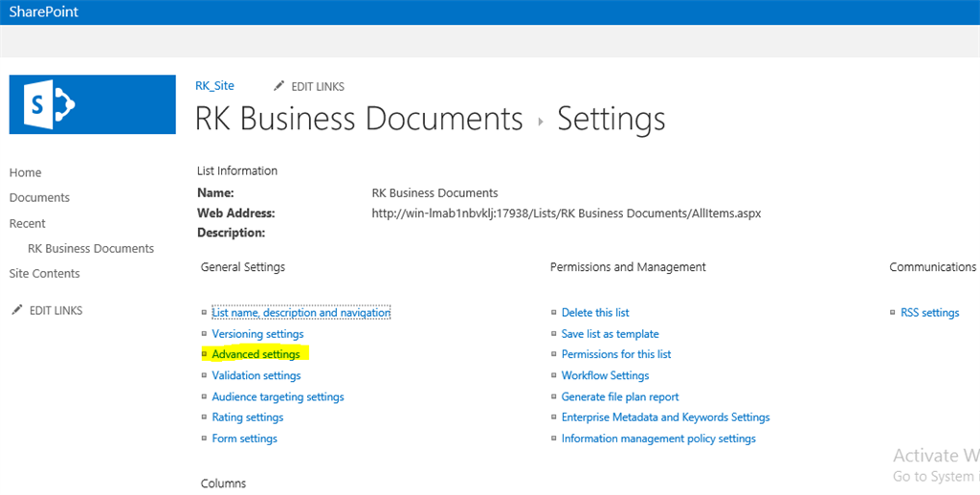Open RSS settings link
This screenshot has width=980, height=495.
929,313
